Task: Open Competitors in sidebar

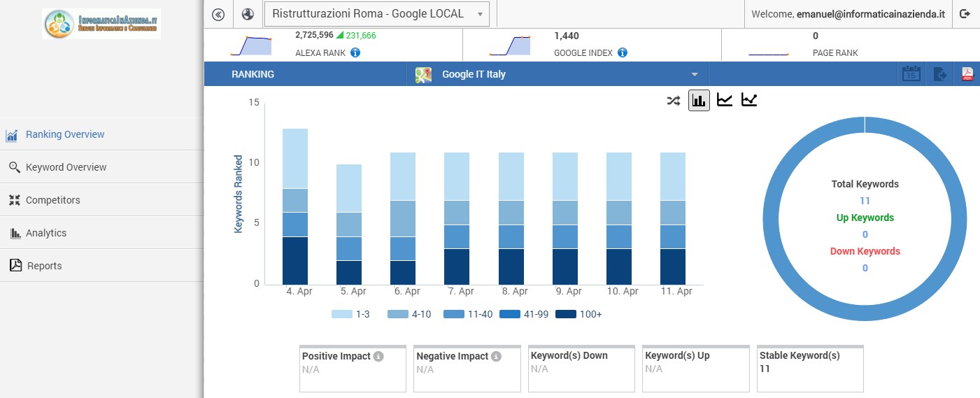Action: point(101,200)
